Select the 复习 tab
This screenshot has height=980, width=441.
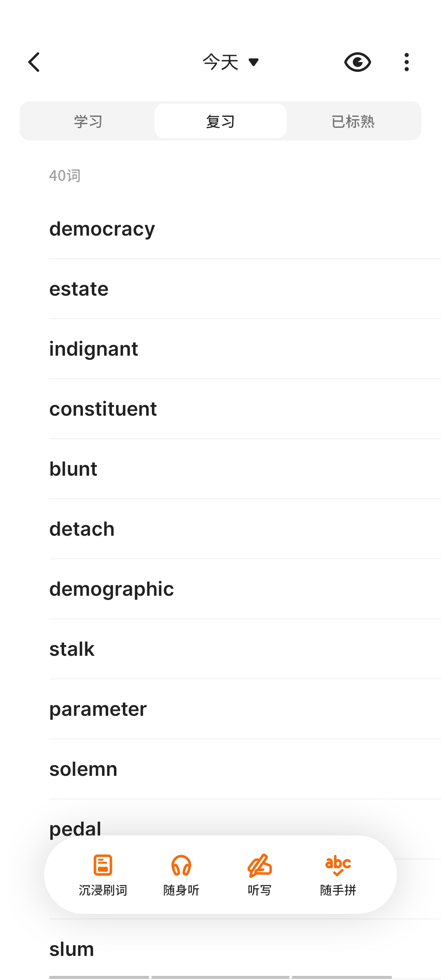tap(220, 121)
